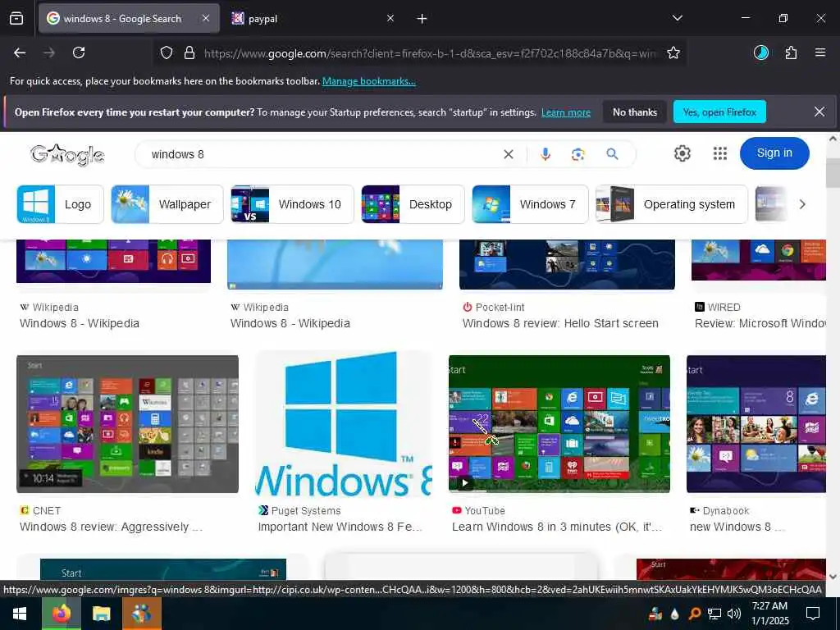
Task: Filter images by Logo chip
Action: (x=60, y=204)
